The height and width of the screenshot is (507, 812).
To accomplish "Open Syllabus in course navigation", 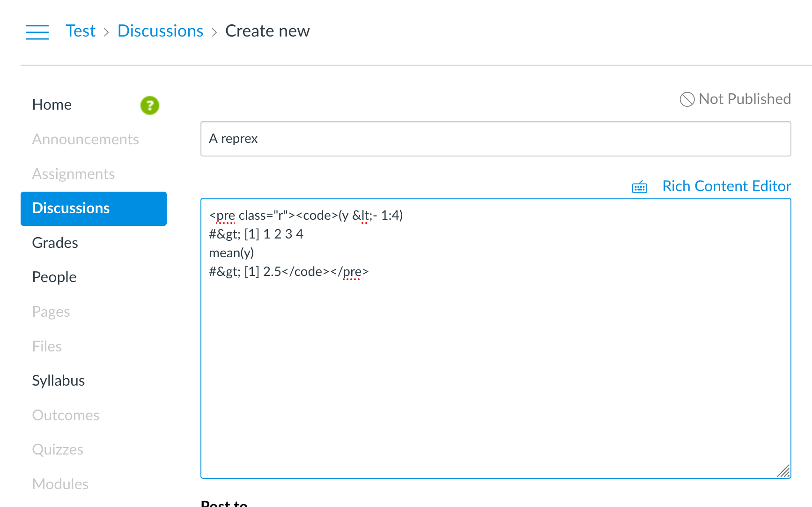I will (x=59, y=381).
